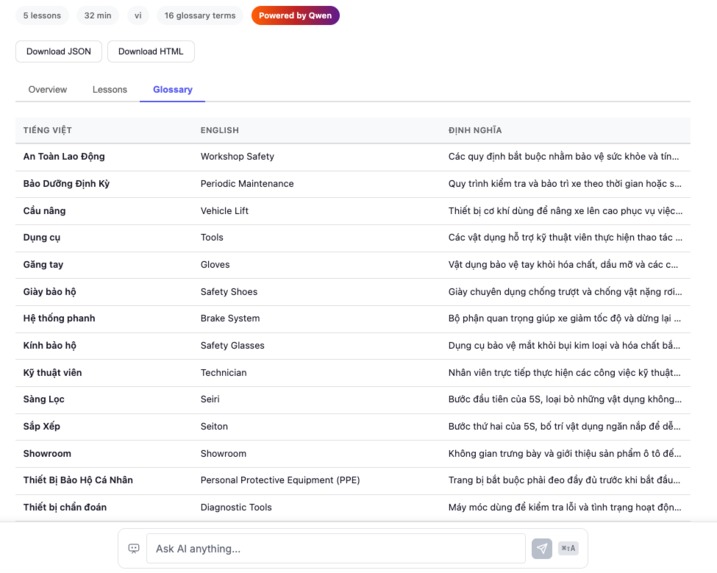Viewport: 717px width, 573px height.
Task: Open the Lessons tab
Action: [x=110, y=89]
